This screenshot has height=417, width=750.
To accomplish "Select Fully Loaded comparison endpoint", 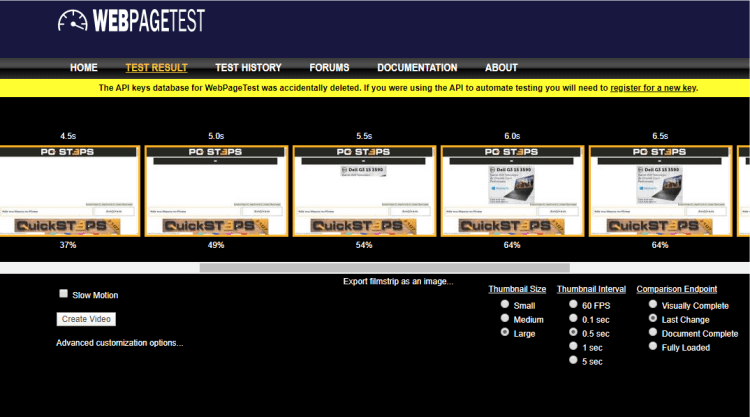I will (653, 346).
